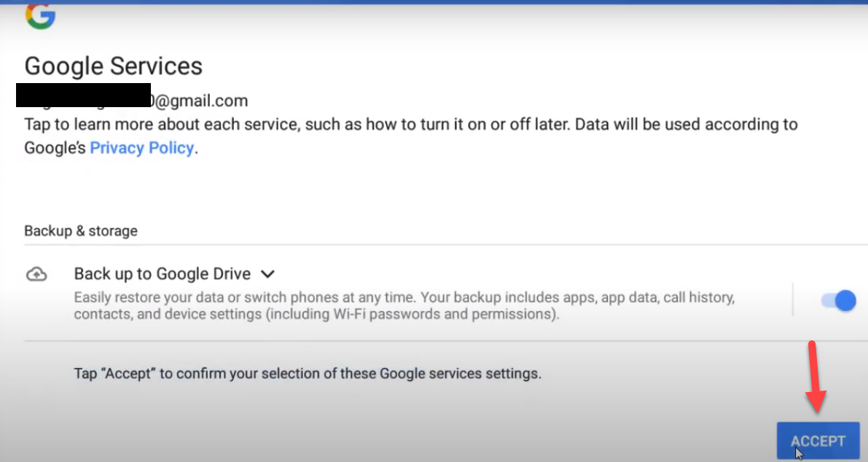
Task: Click the blue bar at the top
Action: [434, 2]
